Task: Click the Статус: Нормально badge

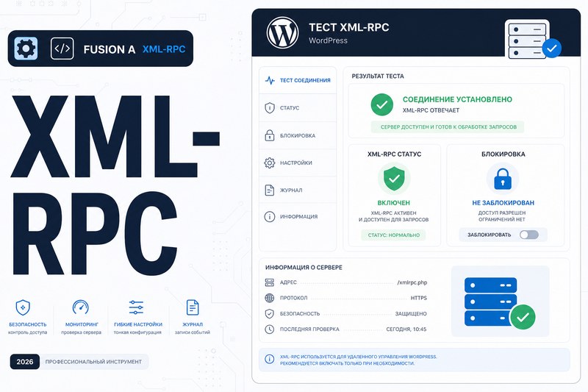Action: pos(394,235)
